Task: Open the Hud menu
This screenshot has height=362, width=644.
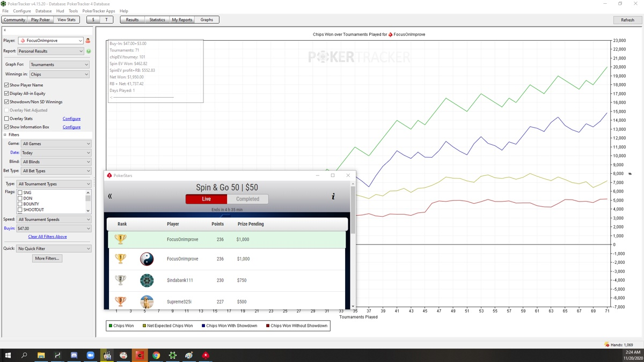Action: (x=60, y=11)
